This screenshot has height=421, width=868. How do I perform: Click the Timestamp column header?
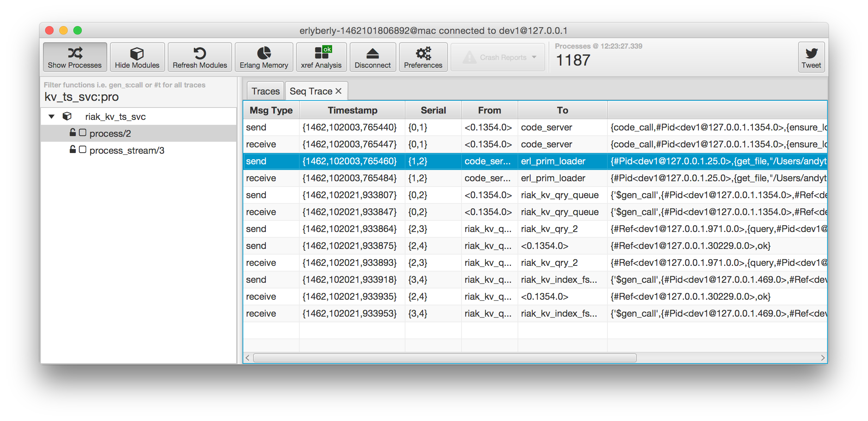pos(352,110)
